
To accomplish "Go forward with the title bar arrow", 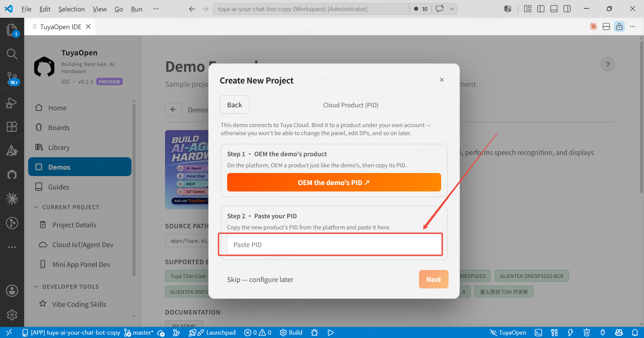I will click(205, 9).
